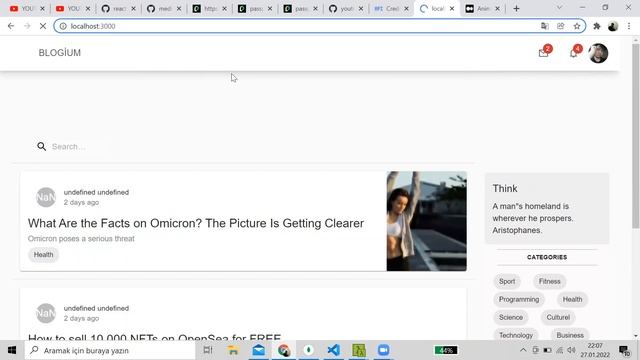Open the translate page icon

pos(544,26)
